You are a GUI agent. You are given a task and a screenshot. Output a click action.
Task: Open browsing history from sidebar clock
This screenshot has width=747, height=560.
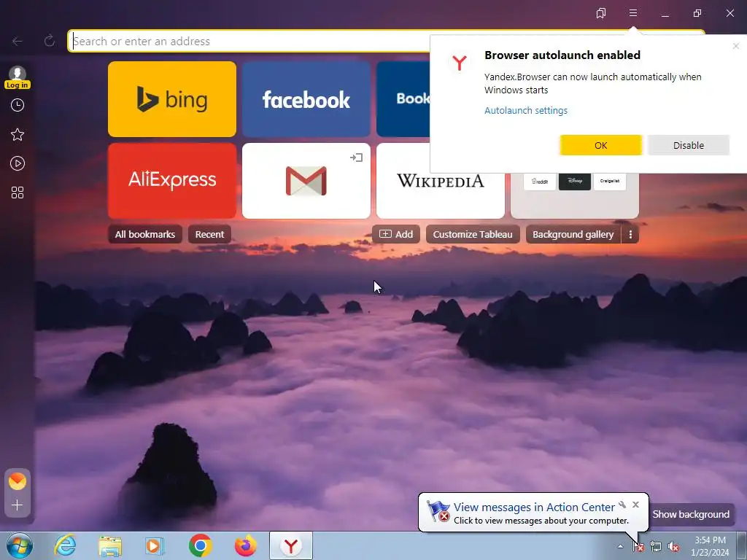point(18,105)
